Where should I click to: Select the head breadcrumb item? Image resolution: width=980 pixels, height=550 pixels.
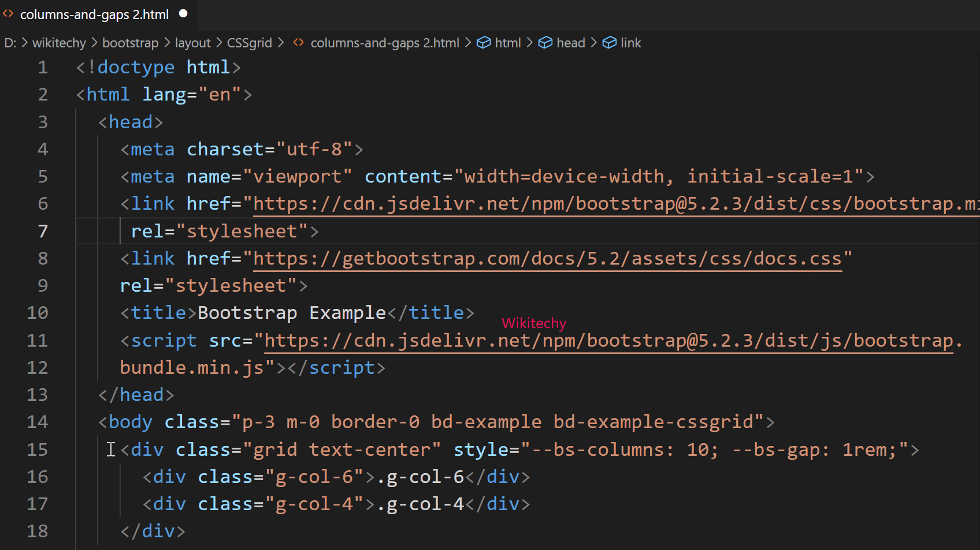click(571, 42)
